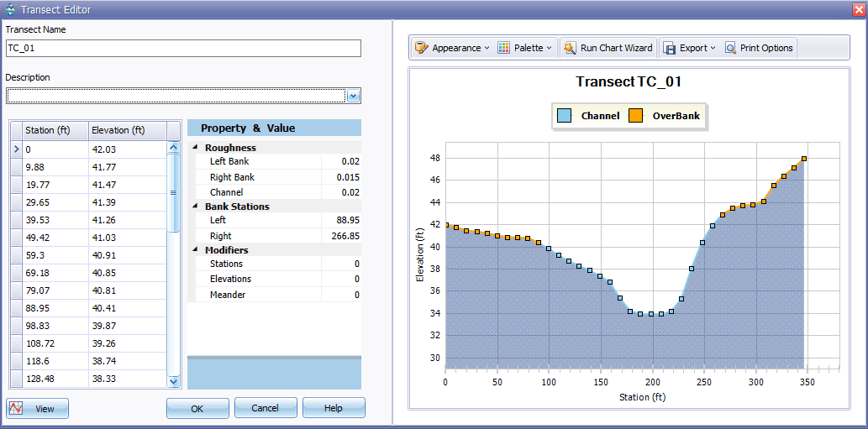868x429 pixels.
Task: Open the Help button
Action: pos(334,408)
